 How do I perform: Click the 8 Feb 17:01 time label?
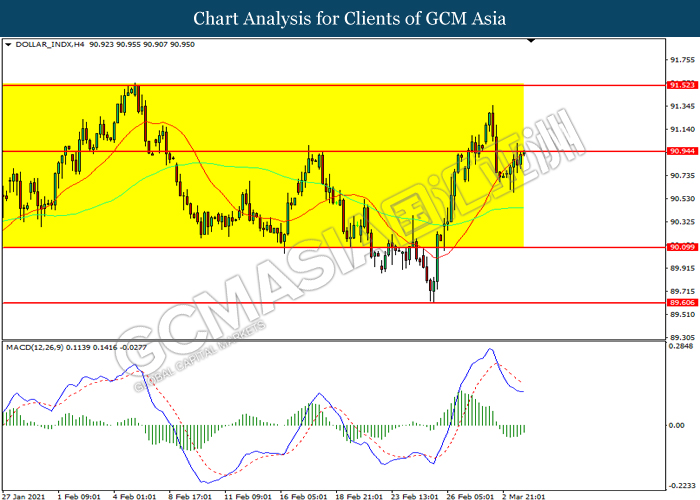click(190, 496)
